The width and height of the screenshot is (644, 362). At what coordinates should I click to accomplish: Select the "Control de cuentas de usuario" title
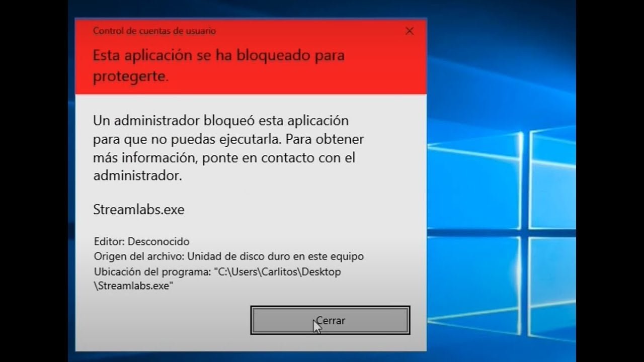pyautogui.click(x=154, y=31)
